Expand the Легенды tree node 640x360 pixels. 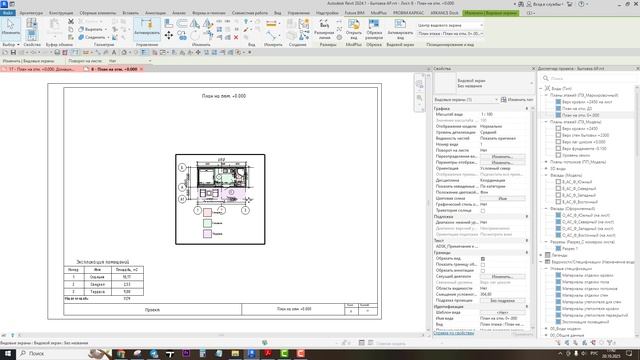[x=541, y=255]
